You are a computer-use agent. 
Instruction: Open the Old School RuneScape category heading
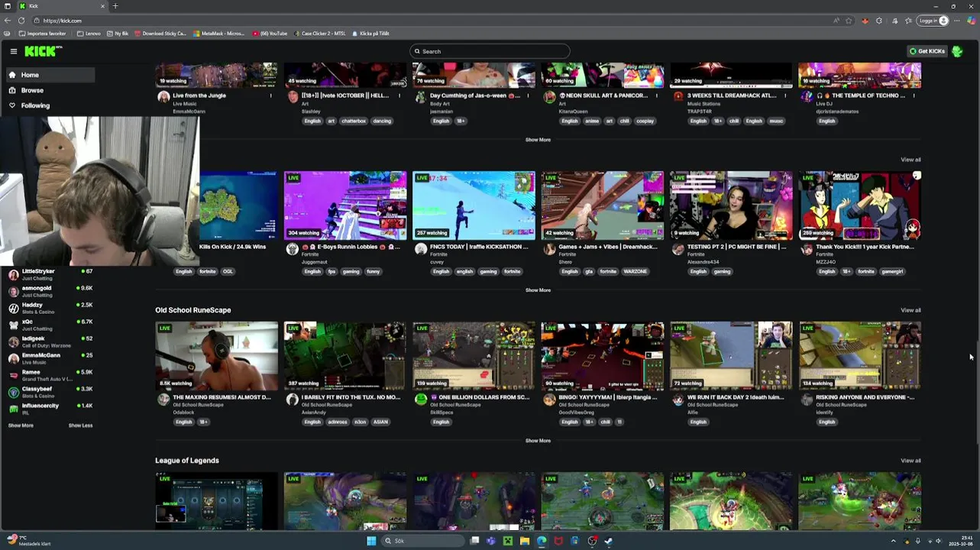click(x=192, y=310)
